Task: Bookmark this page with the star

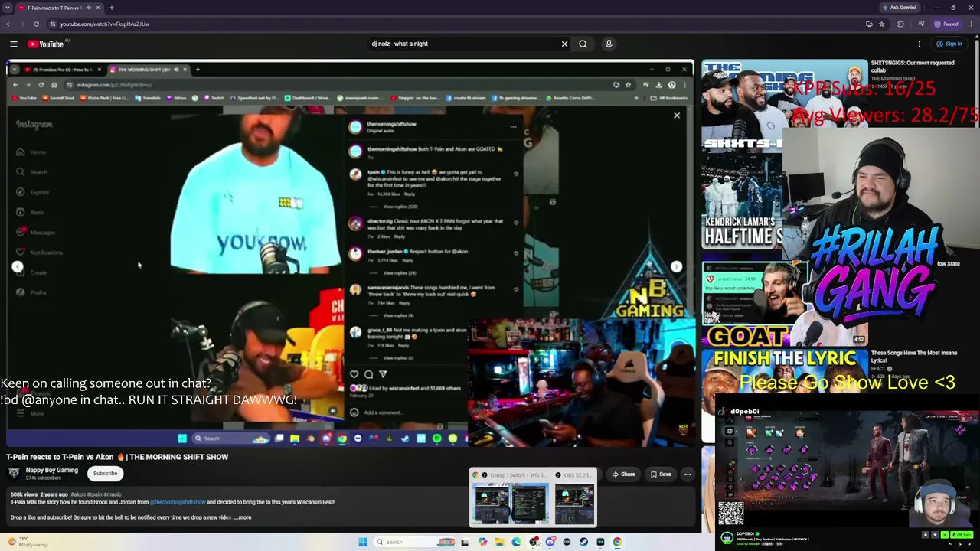Action: click(881, 24)
